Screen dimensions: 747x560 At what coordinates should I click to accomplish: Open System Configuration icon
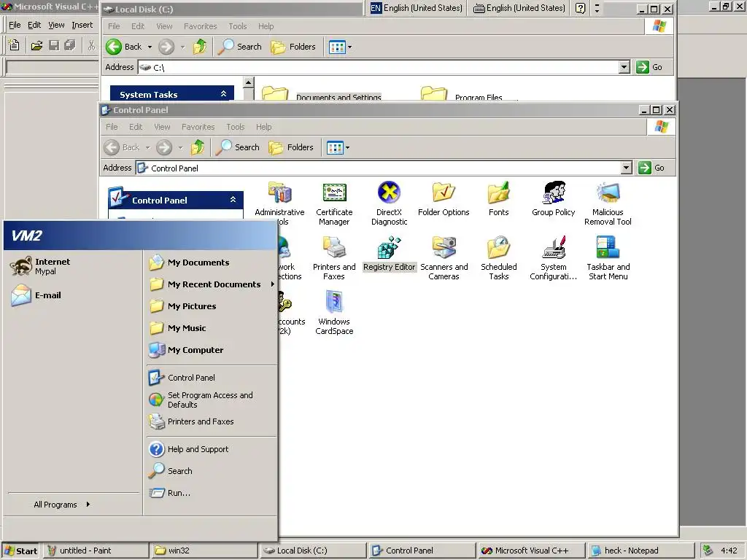[553, 258]
